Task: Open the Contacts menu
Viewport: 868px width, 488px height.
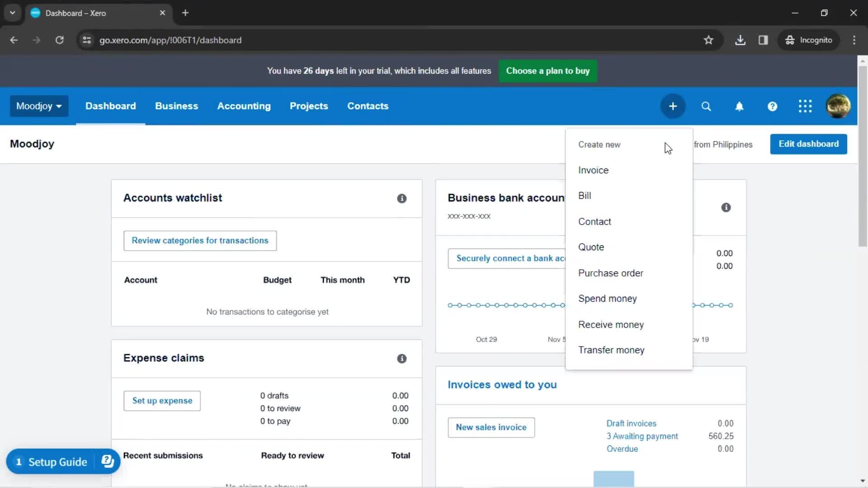Action: pos(368,106)
